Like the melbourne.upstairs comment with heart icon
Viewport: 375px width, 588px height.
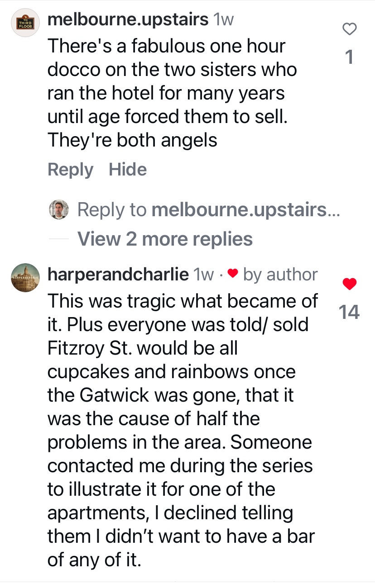pos(349,29)
